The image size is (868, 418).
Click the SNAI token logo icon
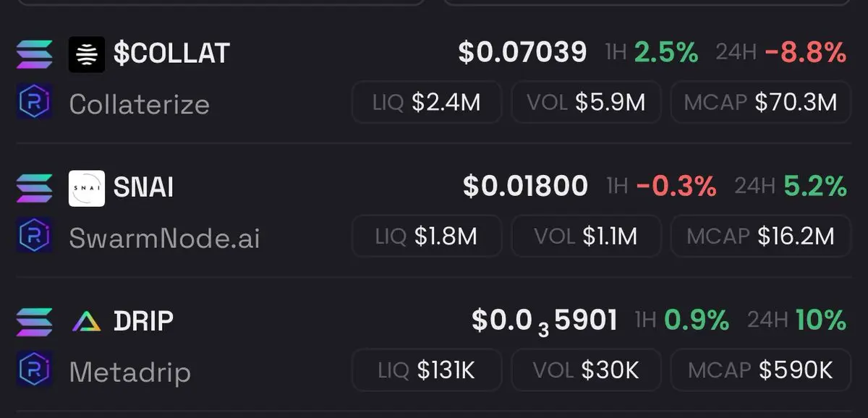pyautogui.click(x=87, y=188)
